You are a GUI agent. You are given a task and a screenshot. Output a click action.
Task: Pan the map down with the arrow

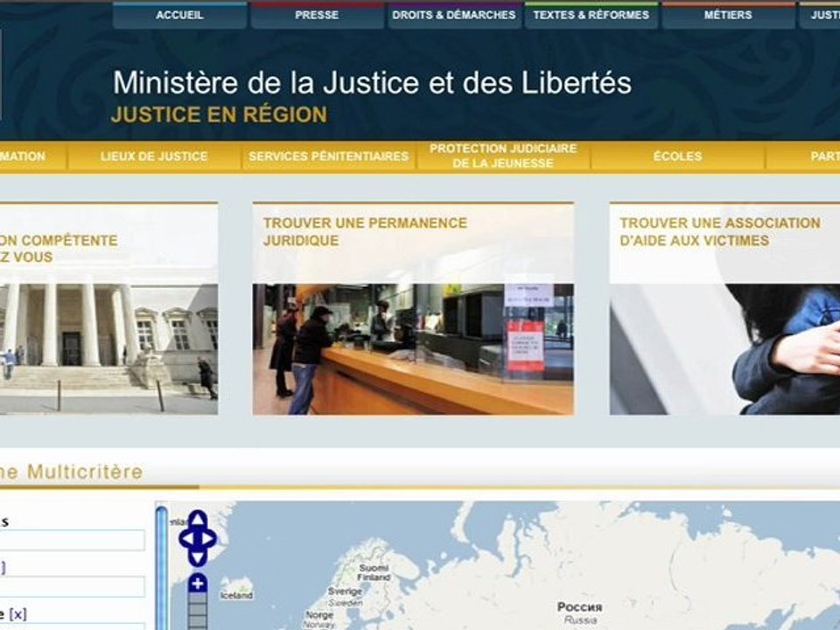tap(198, 558)
